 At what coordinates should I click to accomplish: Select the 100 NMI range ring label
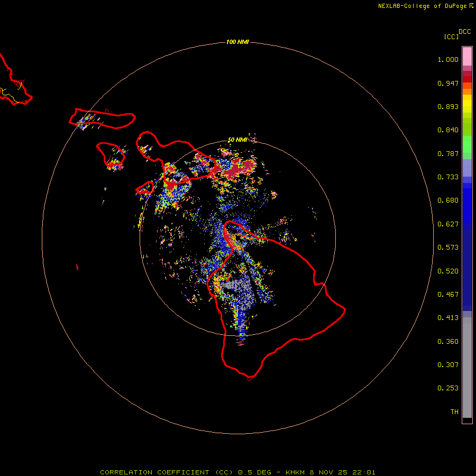coord(237,42)
